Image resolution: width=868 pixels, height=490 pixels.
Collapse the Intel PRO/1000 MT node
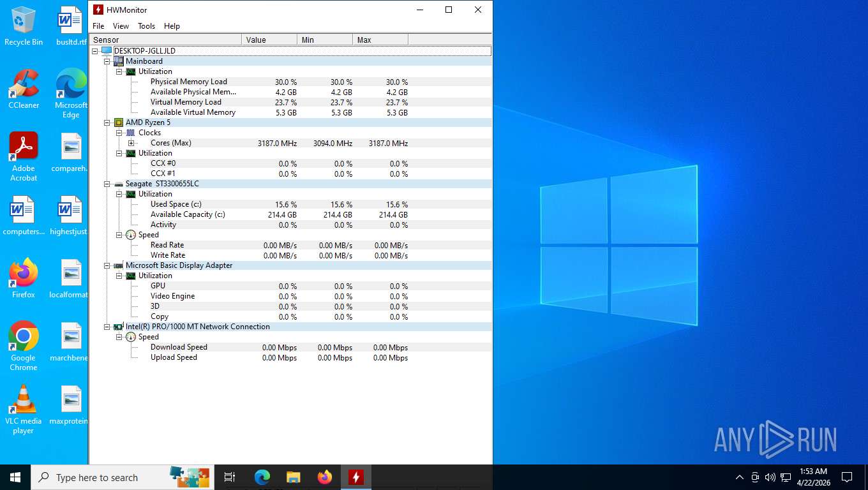point(107,327)
